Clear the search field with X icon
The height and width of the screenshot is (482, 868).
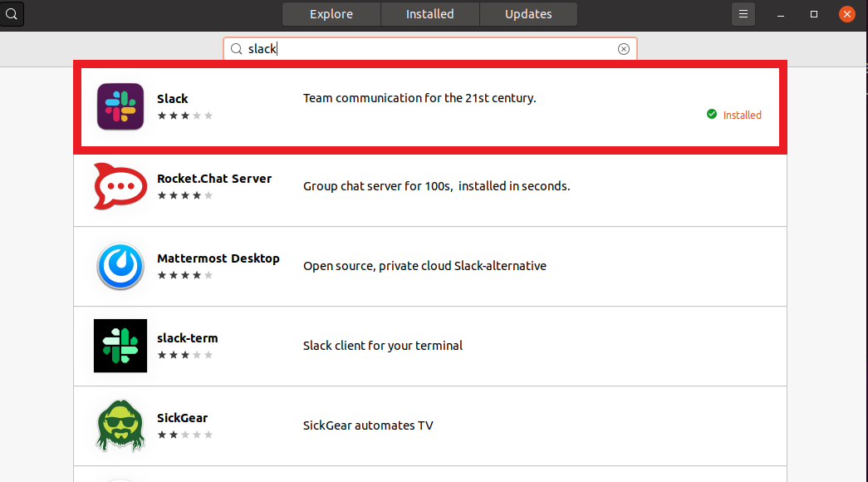[x=623, y=49]
